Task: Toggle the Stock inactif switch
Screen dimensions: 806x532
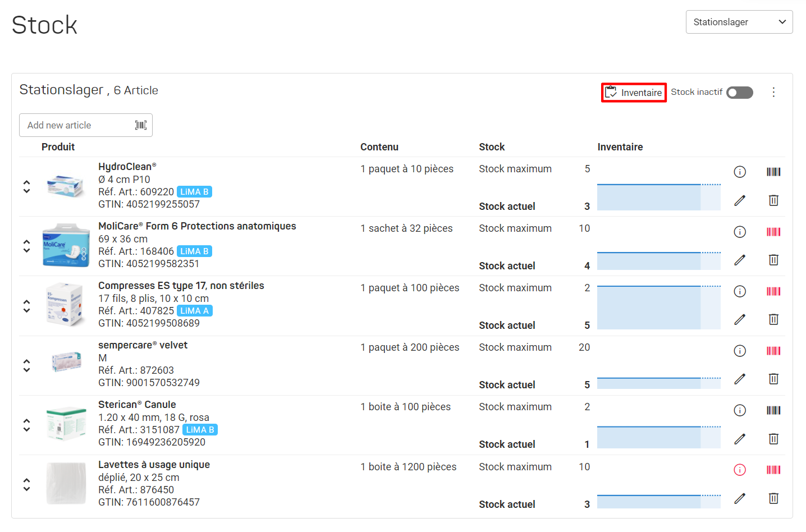Action: coord(740,93)
